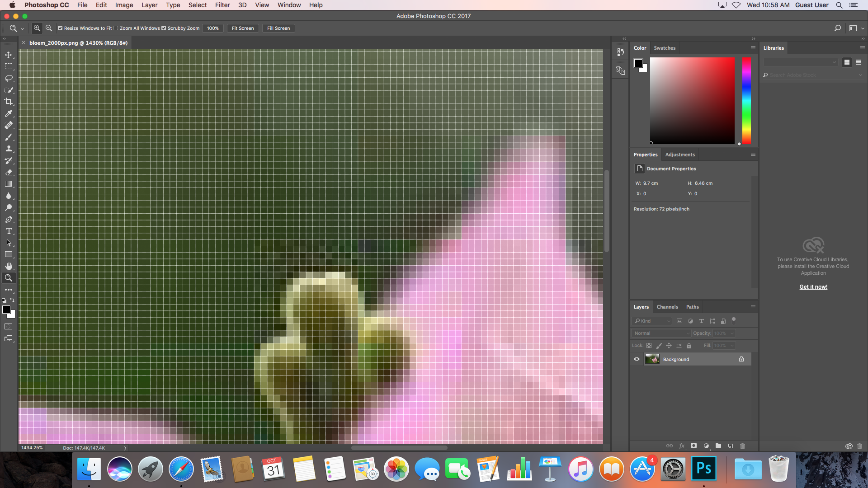The image size is (868, 488).
Task: Click the hue spectrum slider bar
Action: click(x=746, y=100)
